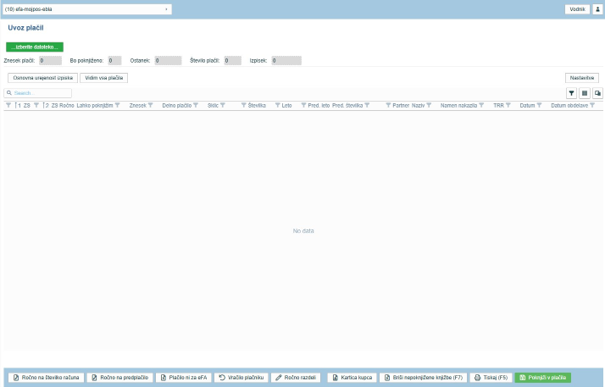Click Tiskaj (F5) print button
Screen dimensions: 605x387
pos(491,377)
